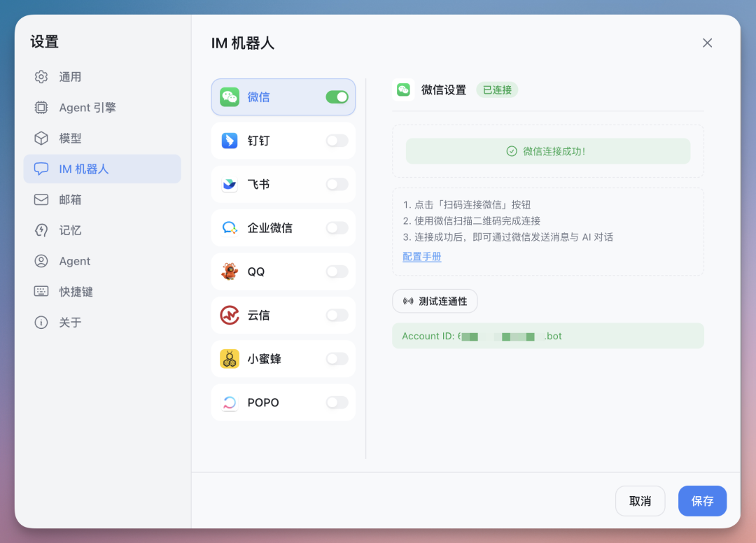This screenshot has width=756, height=543.
Task: Click the 邮箱 mail icon
Action: point(41,199)
